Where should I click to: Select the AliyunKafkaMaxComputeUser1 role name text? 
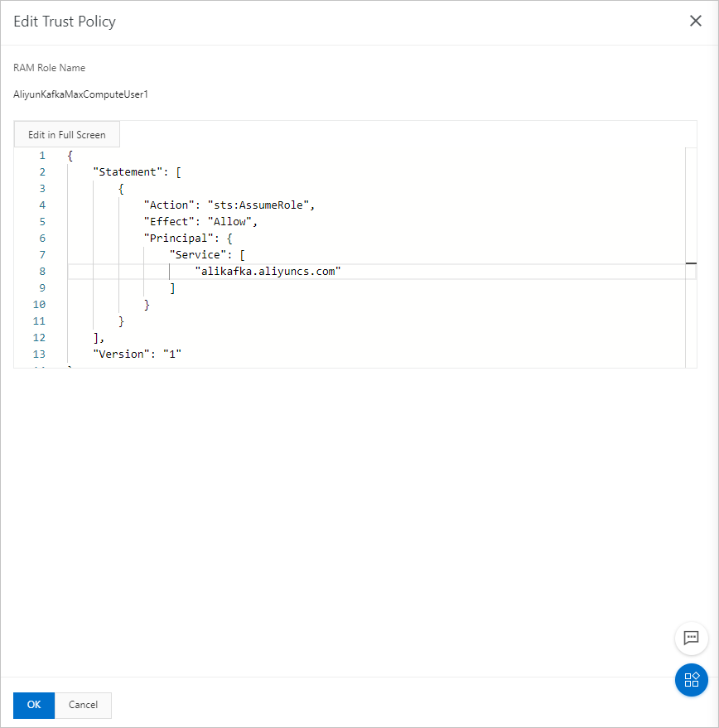[x=81, y=94]
